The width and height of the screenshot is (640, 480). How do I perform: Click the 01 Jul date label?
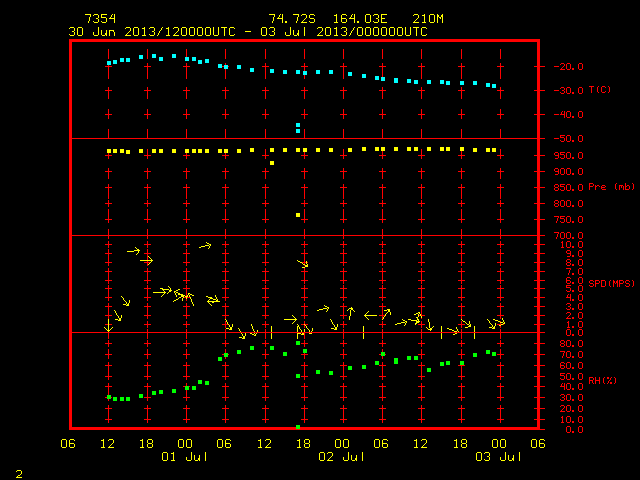pos(184,456)
